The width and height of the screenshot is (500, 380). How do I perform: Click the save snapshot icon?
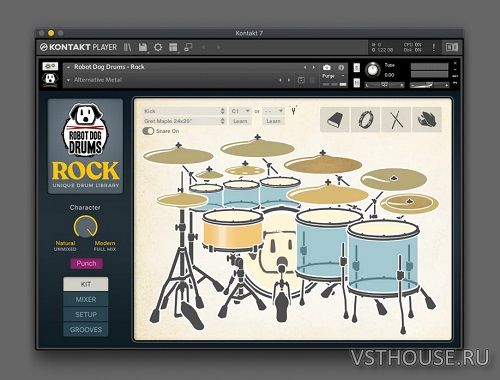point(301,80)
